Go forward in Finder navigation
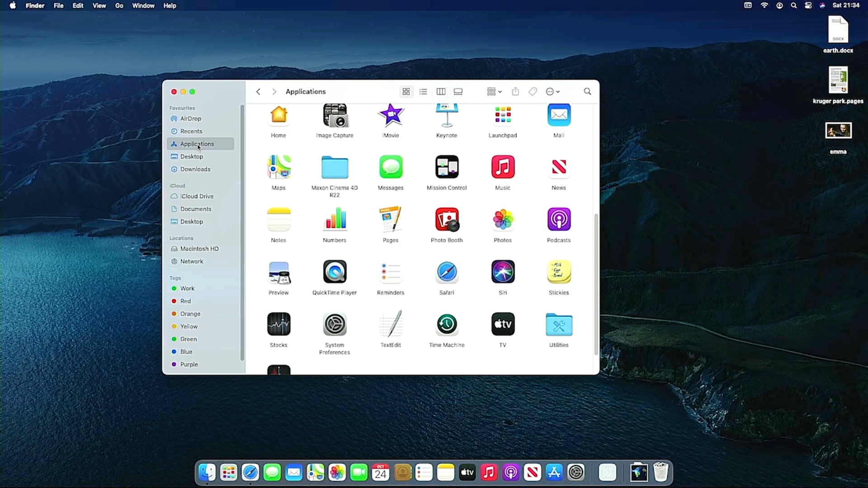The image size is (868, 488). (x=274, y=92)
